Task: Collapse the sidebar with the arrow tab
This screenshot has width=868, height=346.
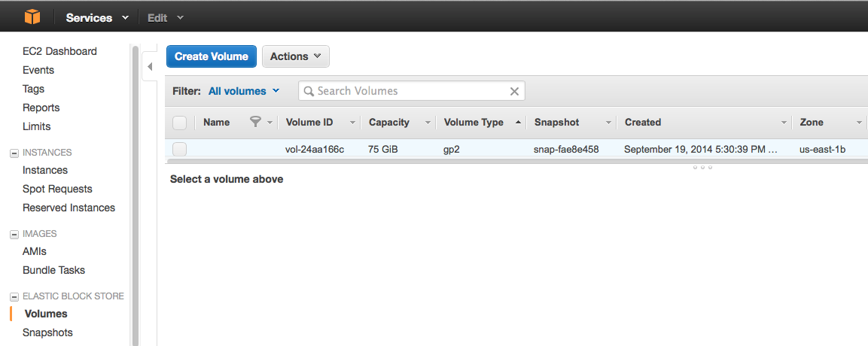Action: [149, 67]
